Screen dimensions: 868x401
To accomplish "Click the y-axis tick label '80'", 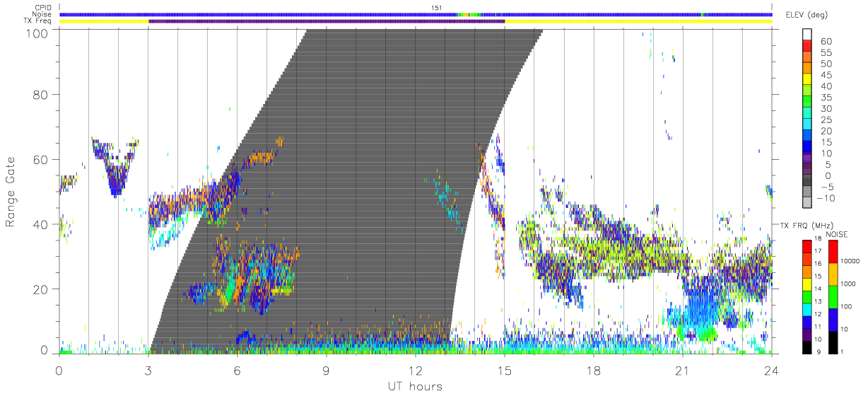I will coord(40,95).
